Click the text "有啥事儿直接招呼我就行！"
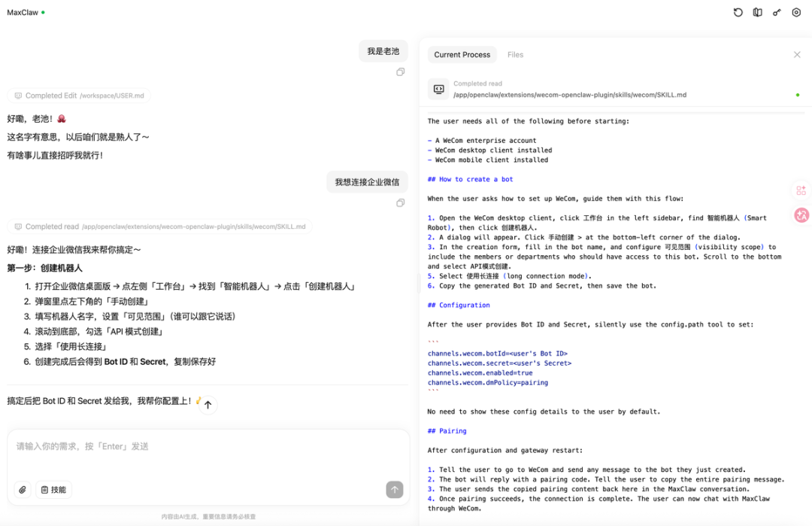Viewport: 812px width, 526px height. point(56,156)
